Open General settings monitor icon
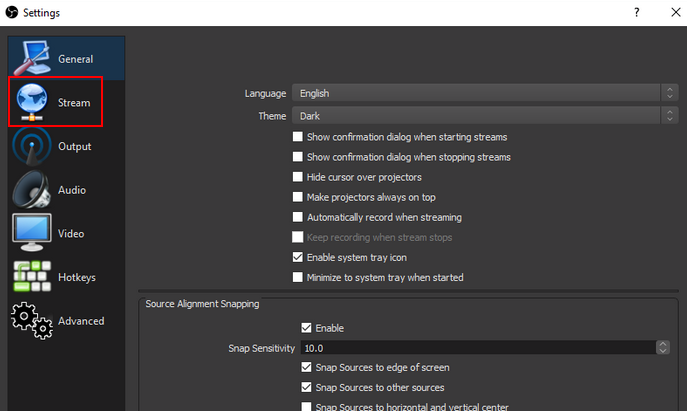687x411 pixels. coord(31,58)
